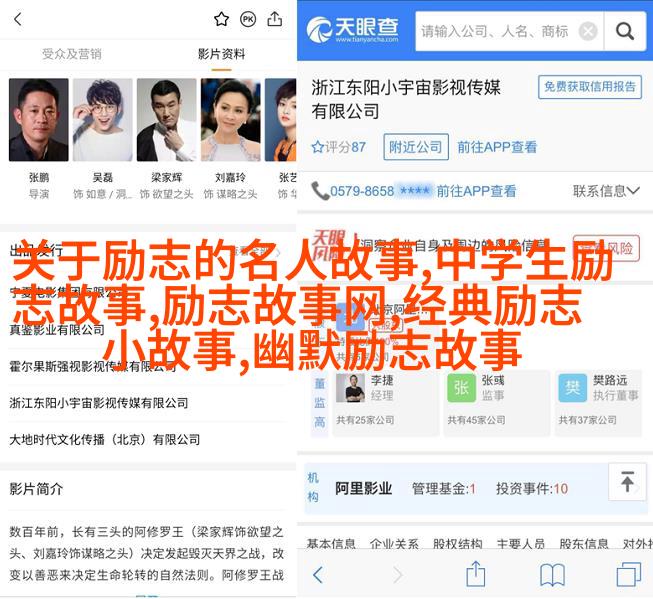Viewport: 653px width, 599px height.
Task: Go back with the browser back chevron
Action: click(x=318, y=575)
